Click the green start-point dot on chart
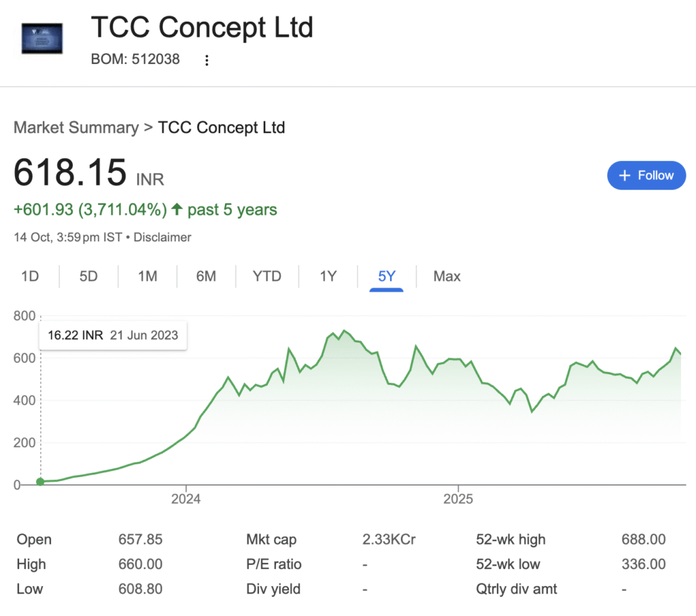 pyautogui.click(x=40, y=482)
